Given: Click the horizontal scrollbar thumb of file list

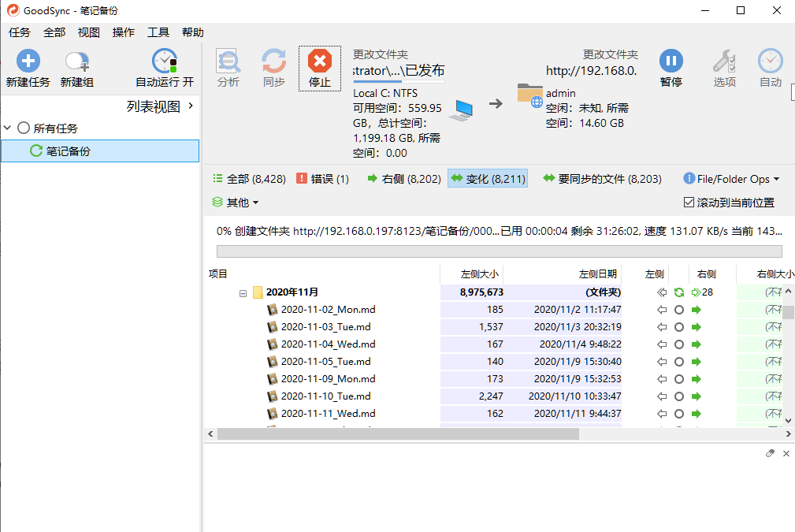Looking at the screenshot, I should pos(398,434).
